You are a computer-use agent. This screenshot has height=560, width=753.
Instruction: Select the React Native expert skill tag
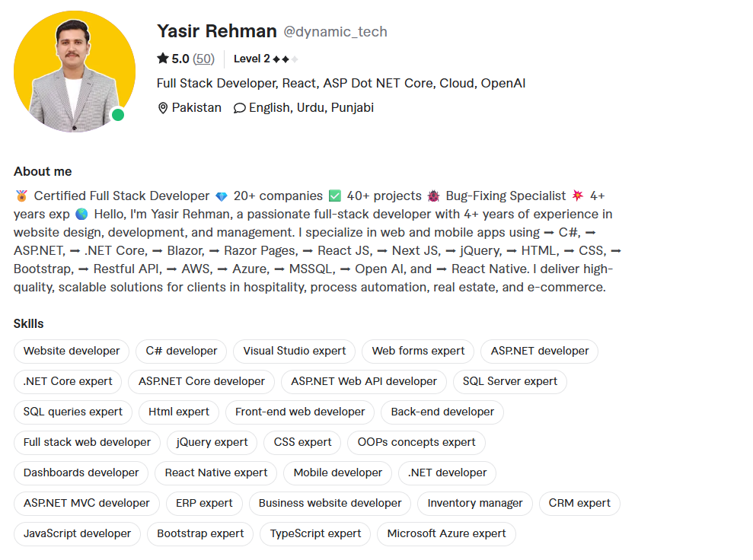point(215,473)
